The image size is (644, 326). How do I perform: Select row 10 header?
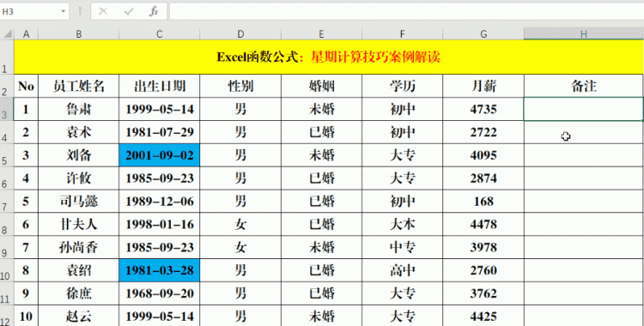(7, 270)
